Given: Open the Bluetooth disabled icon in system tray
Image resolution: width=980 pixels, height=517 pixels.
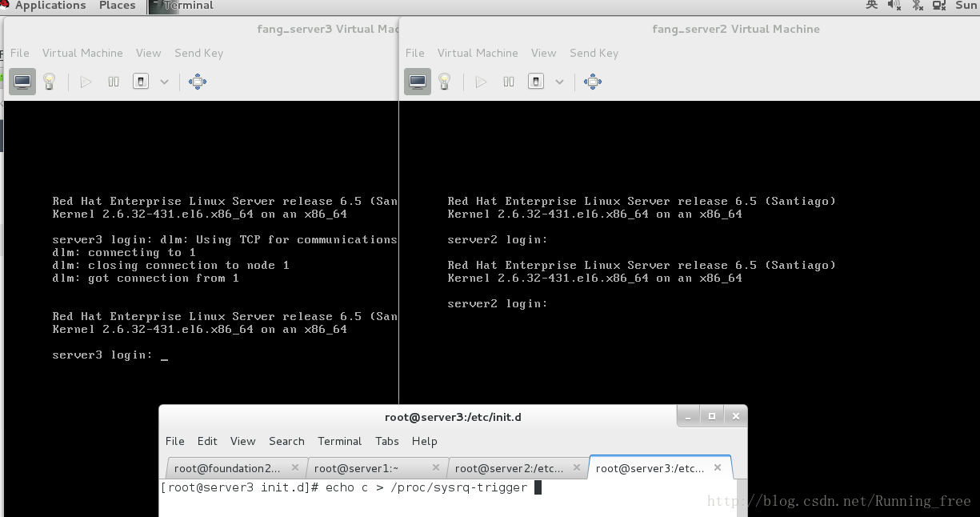Looking at the screenshot, I should coord(917,5).
